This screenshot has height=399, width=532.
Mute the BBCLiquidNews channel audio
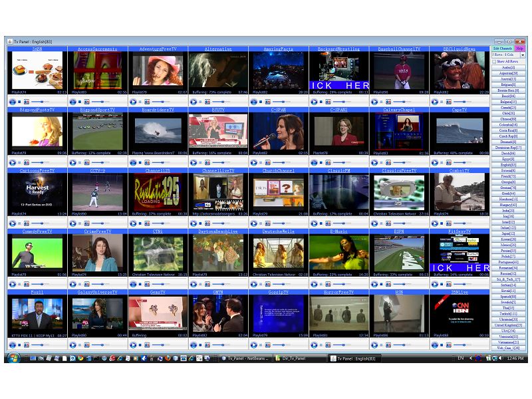(x=448, y=102)
